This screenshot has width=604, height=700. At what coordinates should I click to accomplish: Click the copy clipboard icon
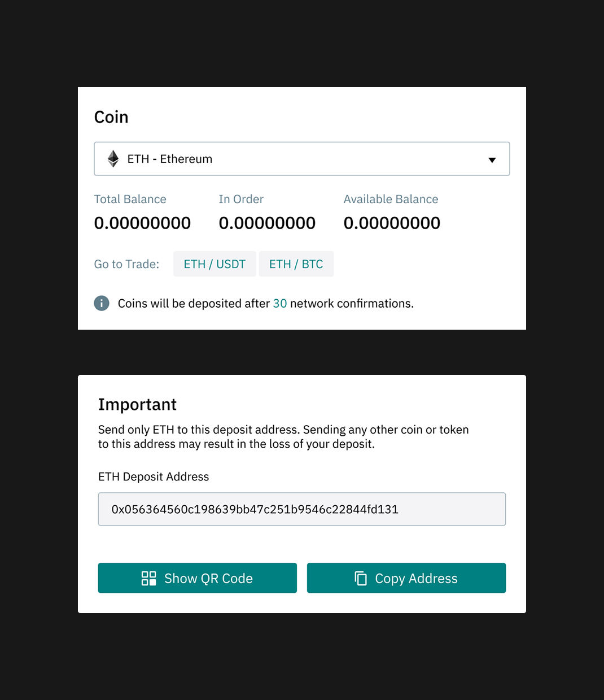(x=361, y=578)
